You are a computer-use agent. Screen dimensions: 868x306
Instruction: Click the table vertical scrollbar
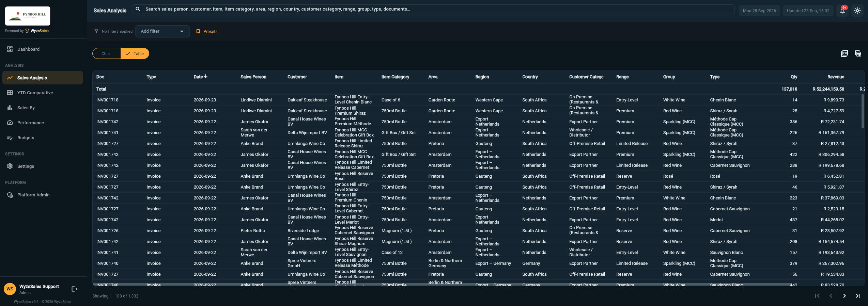pyautogui.click(x=863, y=111)
